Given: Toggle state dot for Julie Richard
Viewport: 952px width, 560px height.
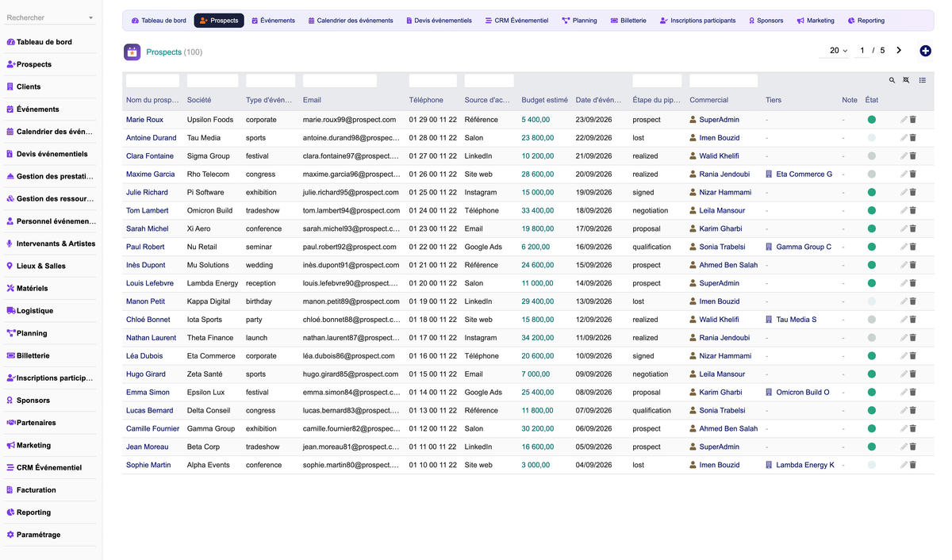Looking at the screenshot, I should coord(872,193).
